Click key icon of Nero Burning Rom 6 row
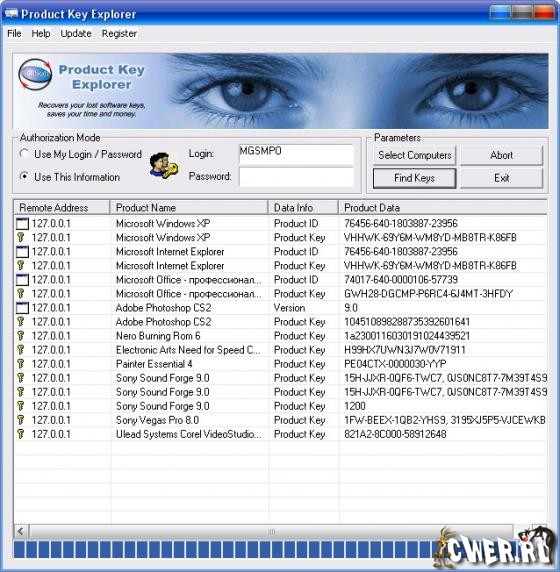The width and height of the screenshot is (560, 572). tap(21, 336)
